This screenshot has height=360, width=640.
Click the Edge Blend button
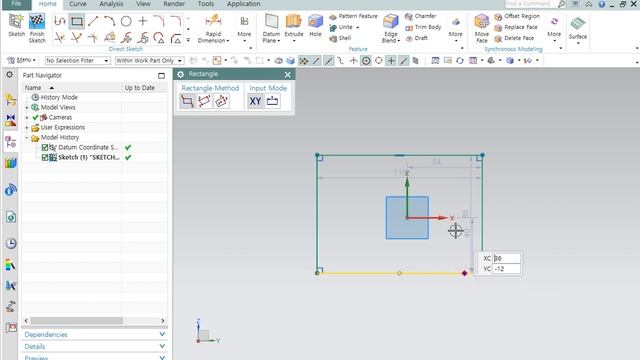(x=391, y=29)
